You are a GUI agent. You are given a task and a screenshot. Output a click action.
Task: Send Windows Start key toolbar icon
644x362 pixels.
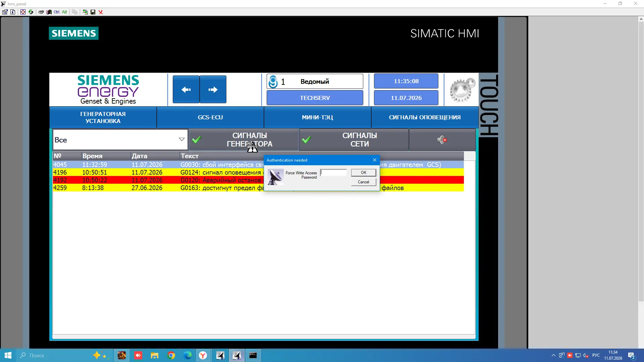tap(49, 12)
